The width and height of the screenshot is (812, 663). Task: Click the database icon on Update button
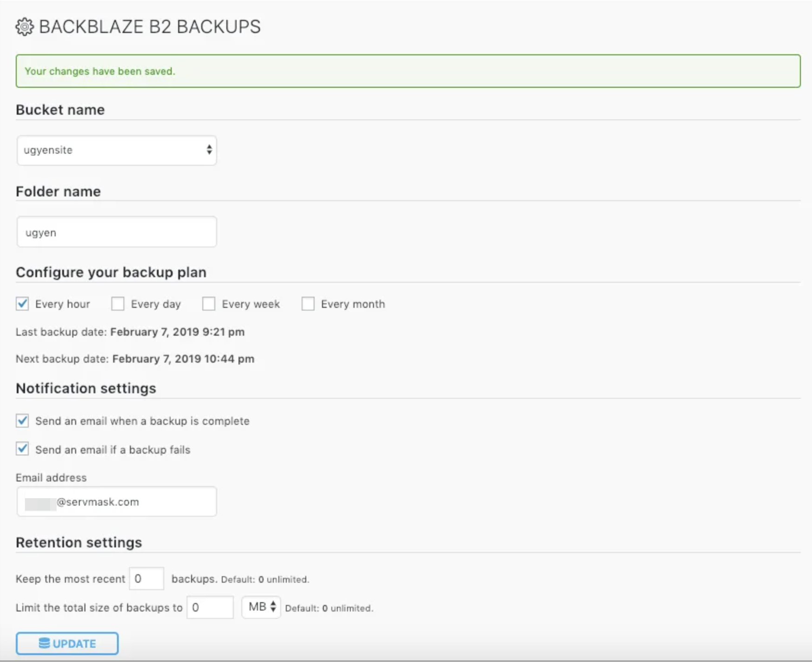(44, 643)
